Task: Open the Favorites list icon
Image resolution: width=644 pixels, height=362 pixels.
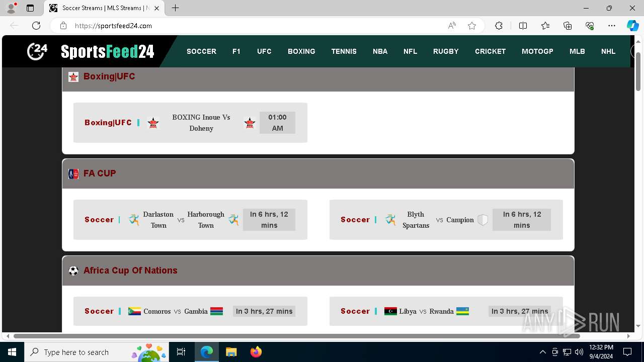Action: pos(545,26)
